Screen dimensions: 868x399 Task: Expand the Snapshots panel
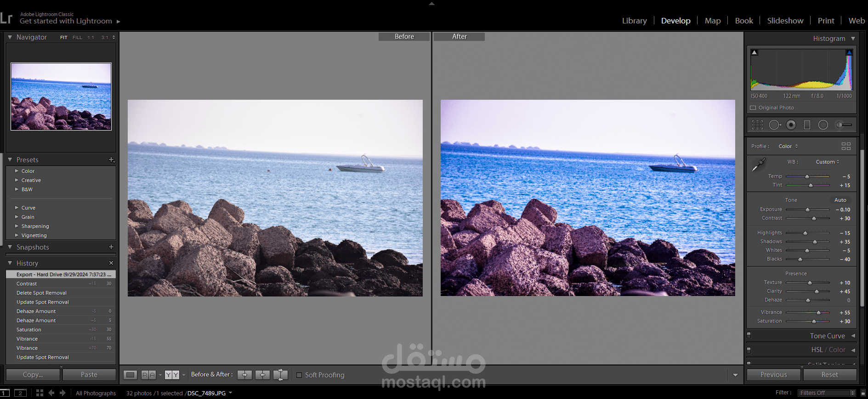click(10, 247)
